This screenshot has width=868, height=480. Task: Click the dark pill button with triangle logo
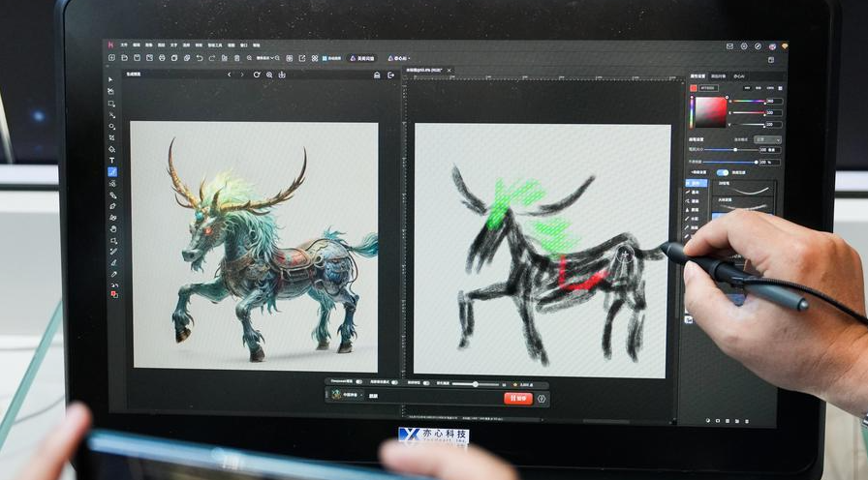(x=363, y=58)
